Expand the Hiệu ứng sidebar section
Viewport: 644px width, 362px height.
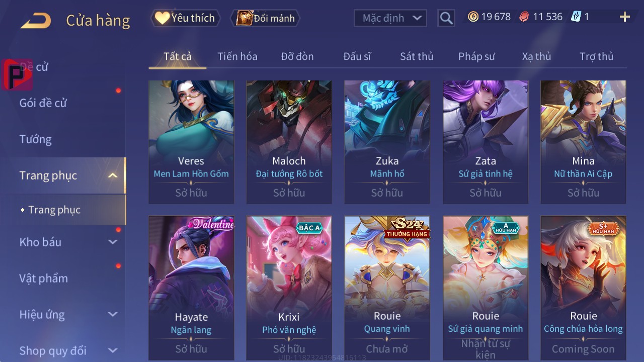113,314
